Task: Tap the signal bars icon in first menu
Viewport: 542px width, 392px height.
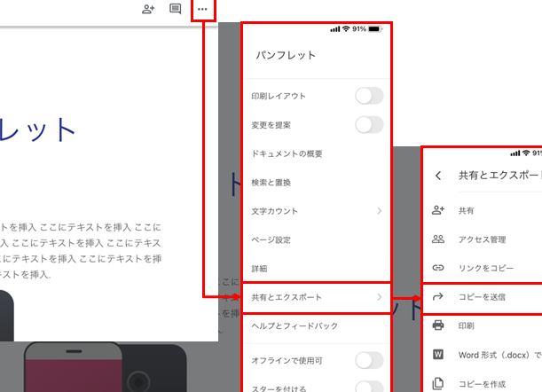Action: click(x=335, y=29)
